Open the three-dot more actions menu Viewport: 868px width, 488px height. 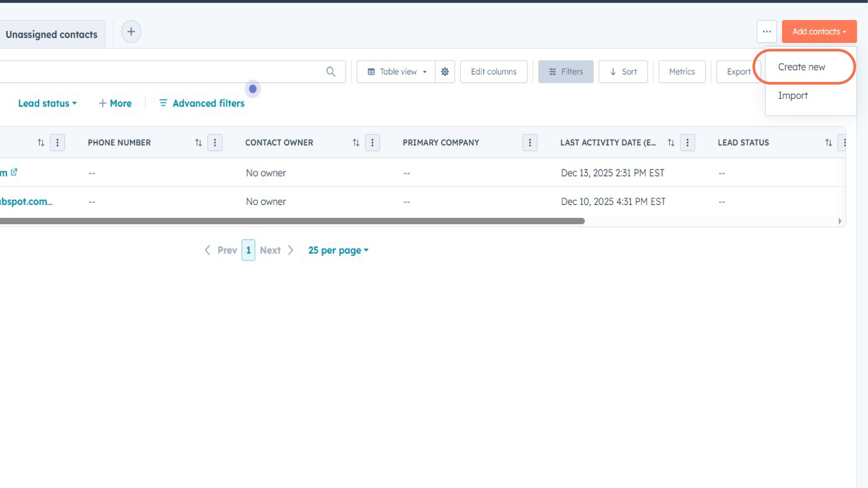point(767,32)
